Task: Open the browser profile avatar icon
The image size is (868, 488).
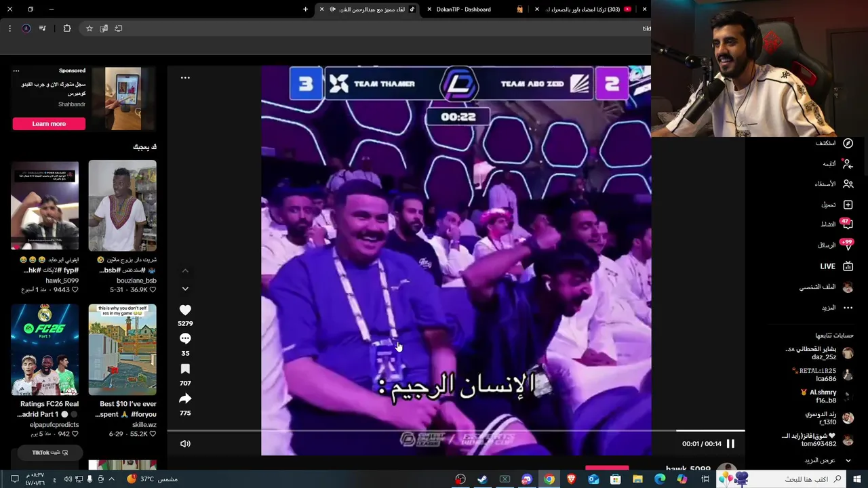Action: pyautogui.click(x=26, y=28)
